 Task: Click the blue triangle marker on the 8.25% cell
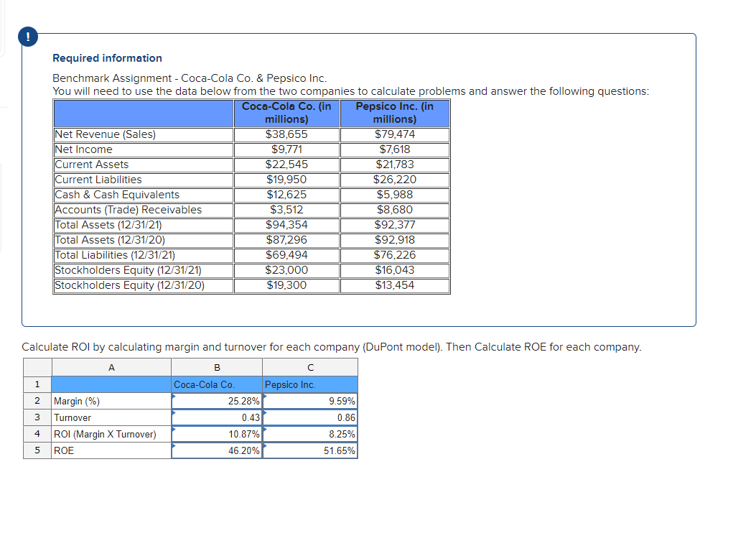pyautogui.click(x=264, y=430)
